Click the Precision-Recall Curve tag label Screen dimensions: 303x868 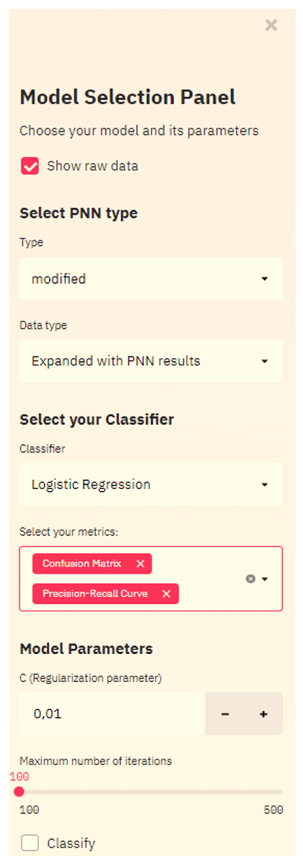pyautogui.click(x=95, y=593)
